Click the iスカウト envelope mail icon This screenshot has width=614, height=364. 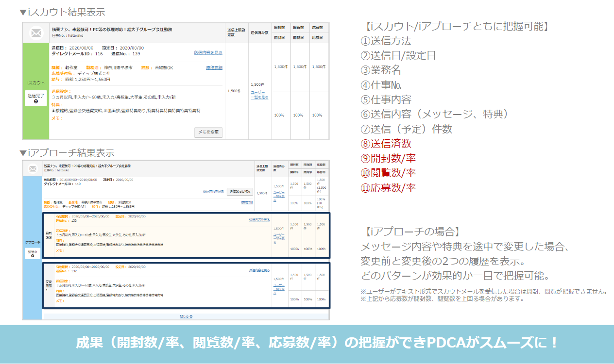(x=35, y=33)
